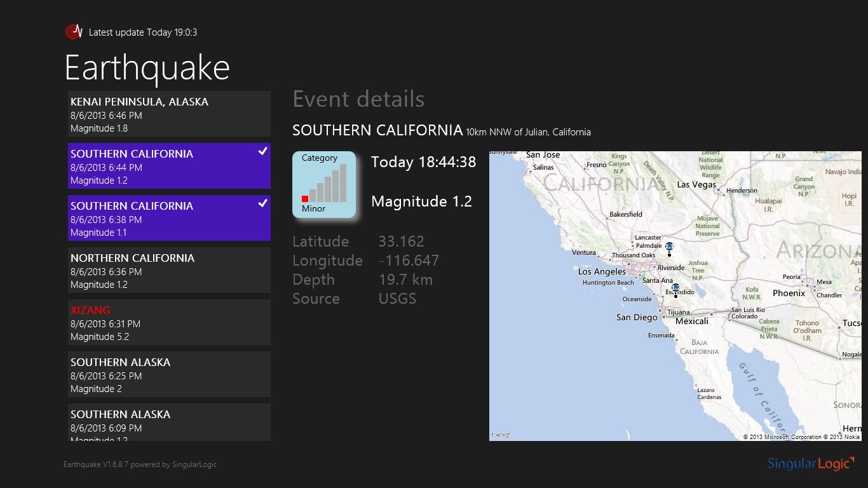Click the 1.2 magnitude map pin near Escondido

tap(675, 288)
